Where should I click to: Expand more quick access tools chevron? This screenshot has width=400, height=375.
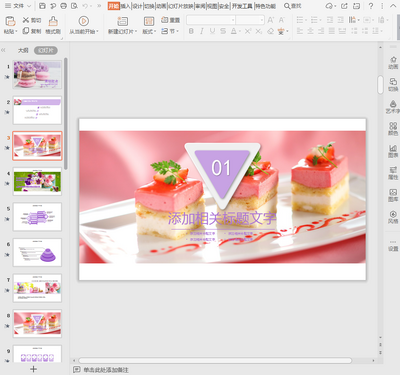point(99,6)
